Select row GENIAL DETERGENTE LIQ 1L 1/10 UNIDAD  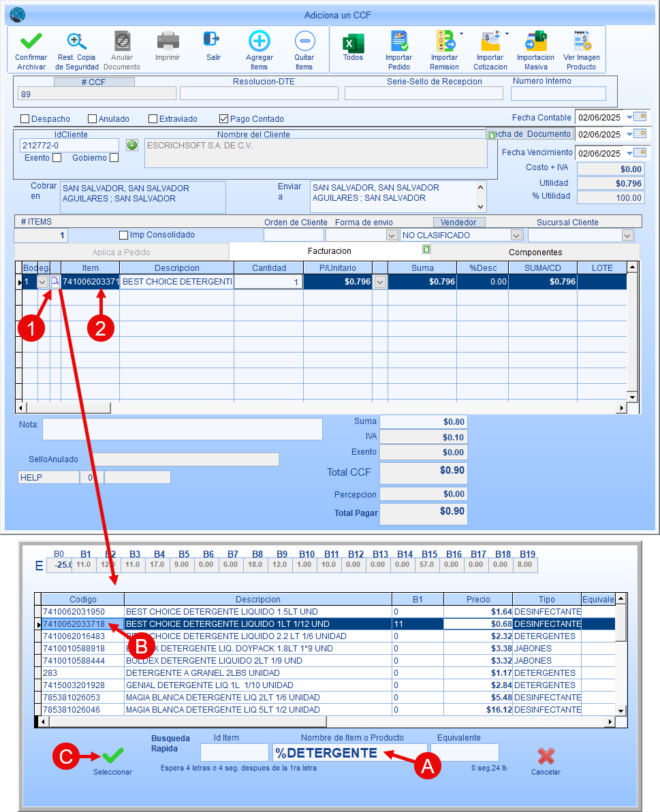point(328,685)
